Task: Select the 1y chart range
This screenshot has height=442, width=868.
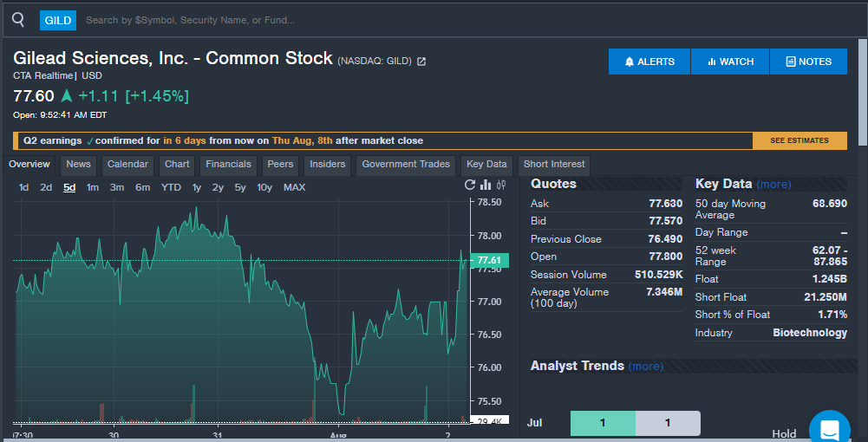Action: [197, 187]
